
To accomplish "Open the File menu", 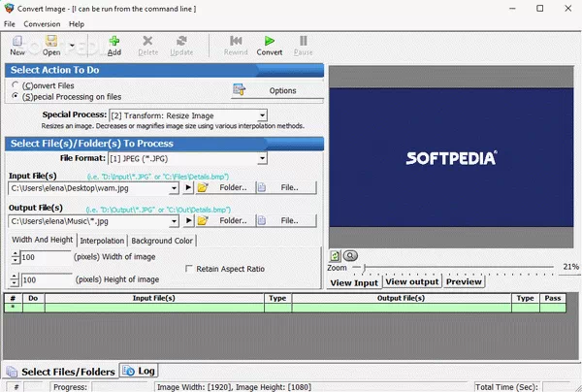I will (x=10, y=24).
